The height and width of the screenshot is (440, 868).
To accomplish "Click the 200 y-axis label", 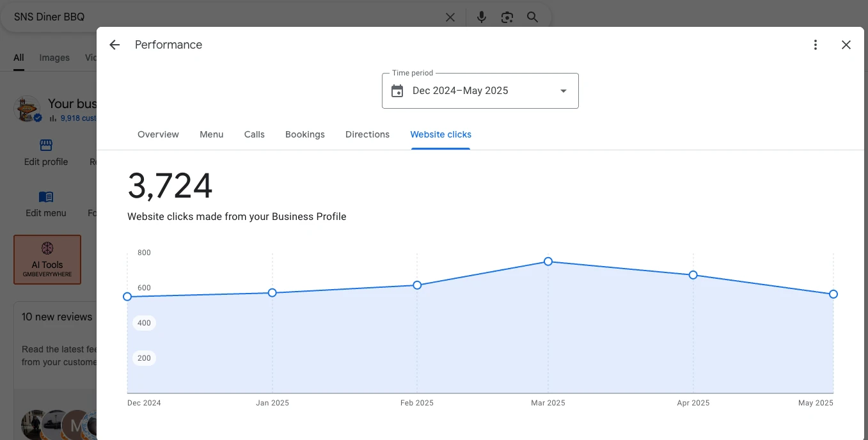I will tap(144, 358).
